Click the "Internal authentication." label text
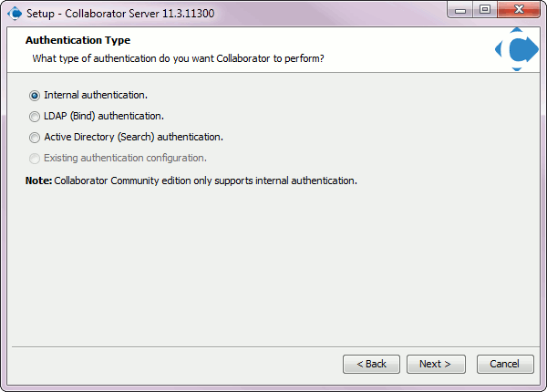The image size is (547, 392). pyautogui.click(x=96, y=95)
